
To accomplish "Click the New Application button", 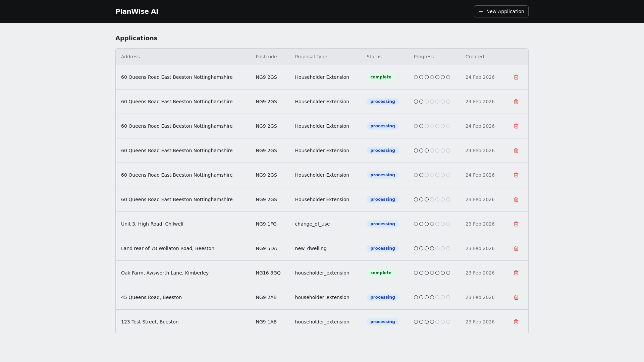I will (501, 11).
